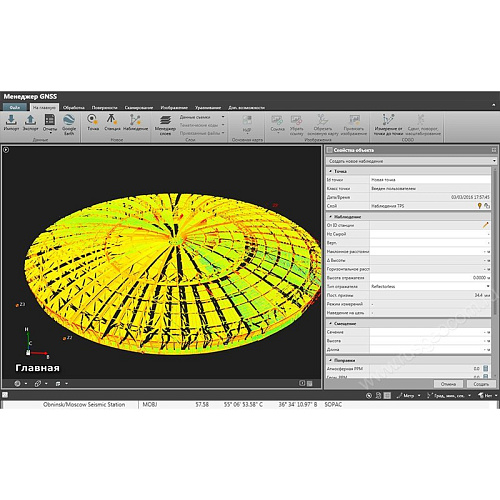
Task: Click the Наблюдение icon in the ribbon
Action: click(135, 122)
